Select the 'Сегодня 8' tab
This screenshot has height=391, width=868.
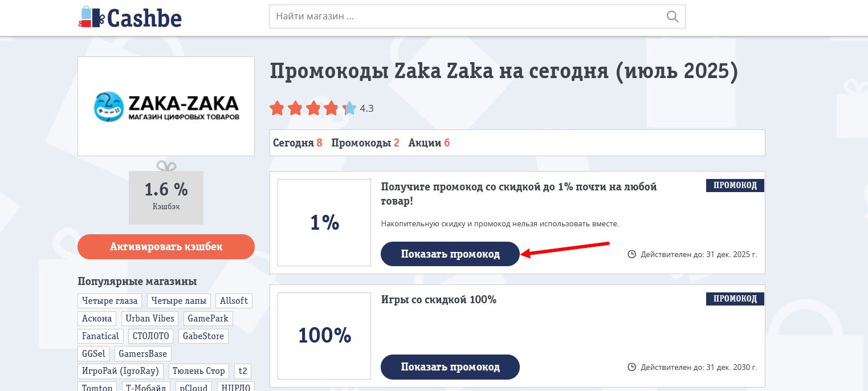click(x=298, y=143)
